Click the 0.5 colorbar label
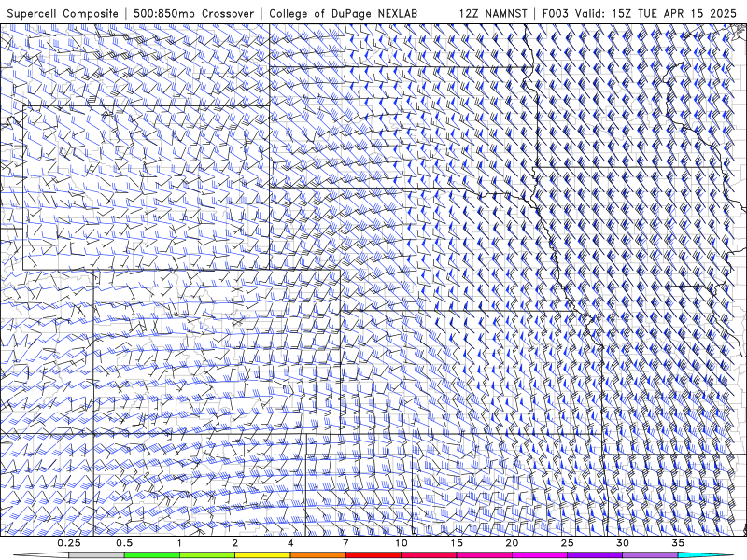 pyautogui.click(x=124, y=543)
